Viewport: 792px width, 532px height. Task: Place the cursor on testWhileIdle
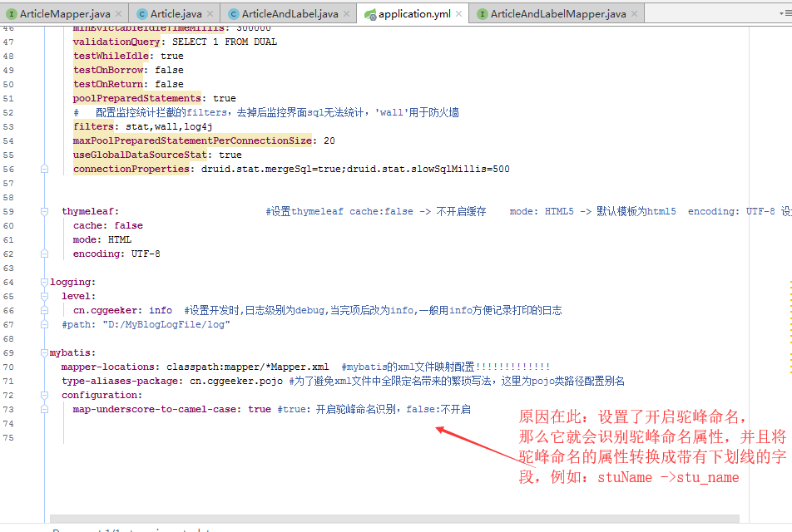(111, 56)
